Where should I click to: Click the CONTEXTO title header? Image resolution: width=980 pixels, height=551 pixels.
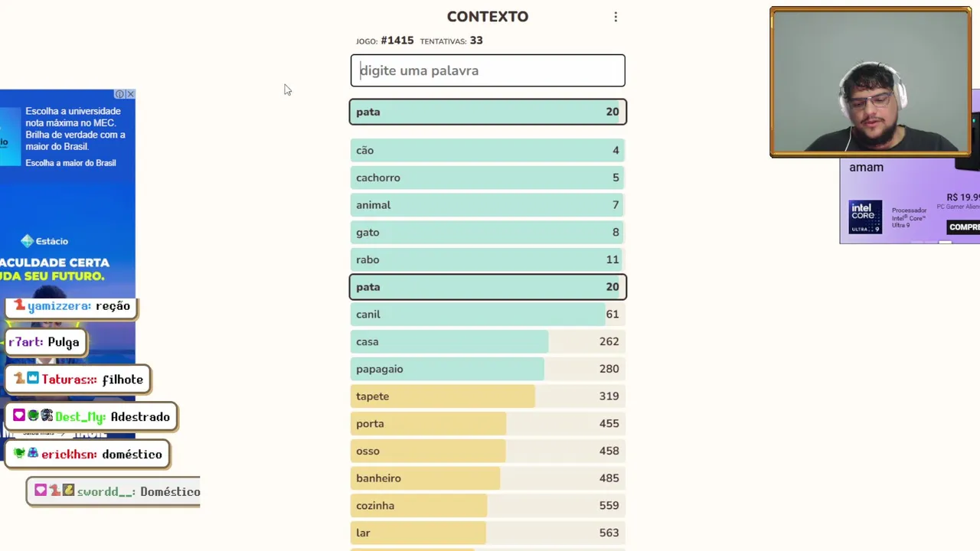coord(488,17)
